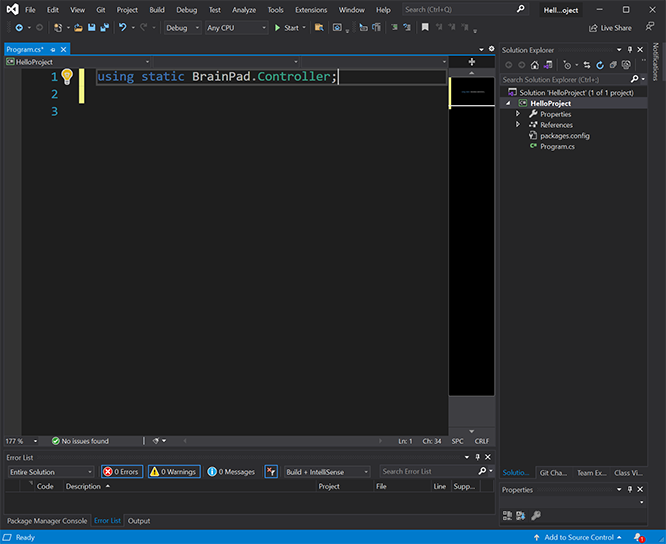Click the Alphabetical sort icon in Properties
The height and width of the screenshot is (544, 666).
click(521, 516)
